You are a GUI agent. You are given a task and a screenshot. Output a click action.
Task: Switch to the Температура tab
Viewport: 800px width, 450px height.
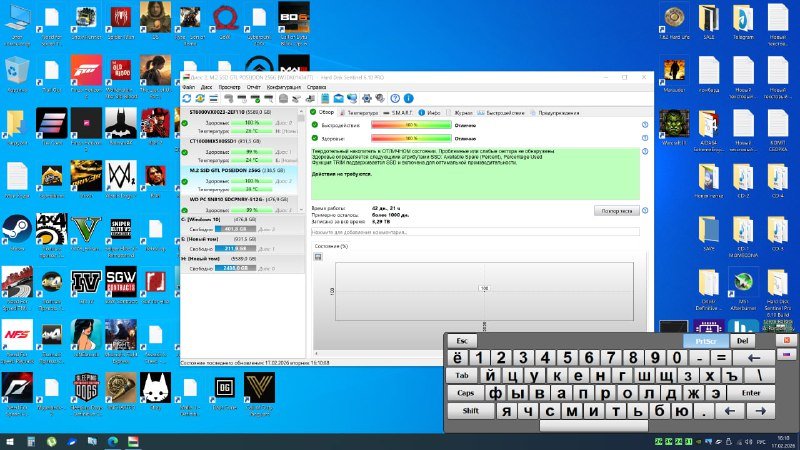click(358, 112)
